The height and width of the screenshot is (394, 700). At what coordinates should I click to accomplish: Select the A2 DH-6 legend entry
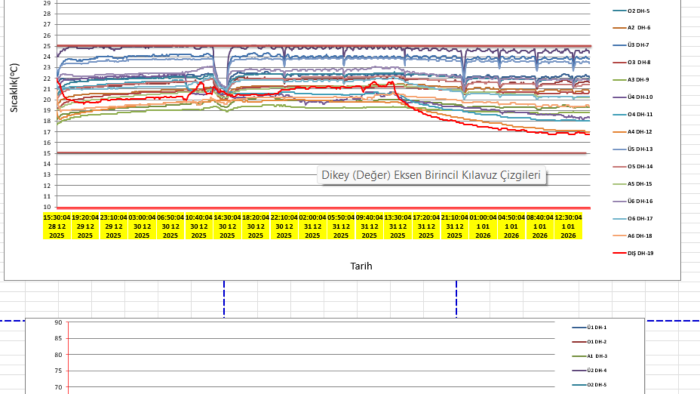632,28
